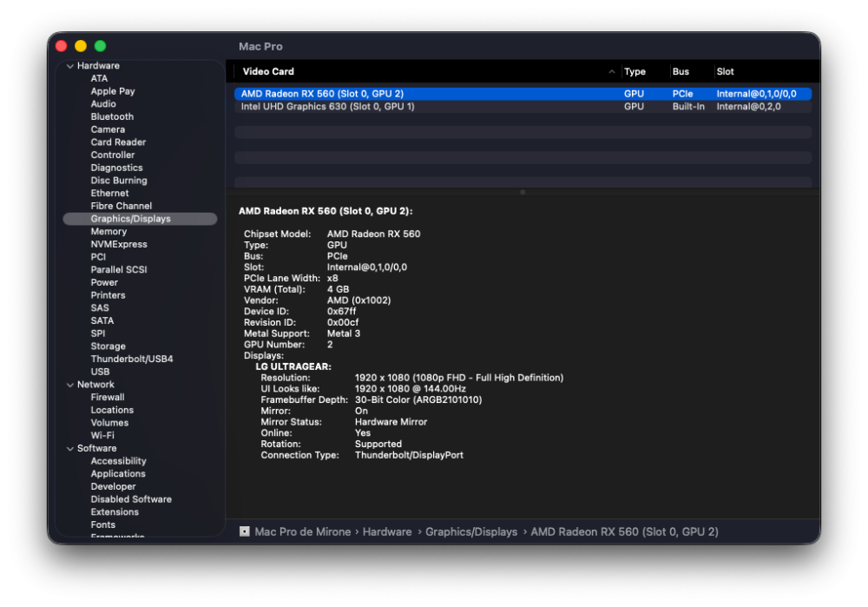Open Disc Burning entry
Viewport: 868px width, 607px height.
click(119, 181)
